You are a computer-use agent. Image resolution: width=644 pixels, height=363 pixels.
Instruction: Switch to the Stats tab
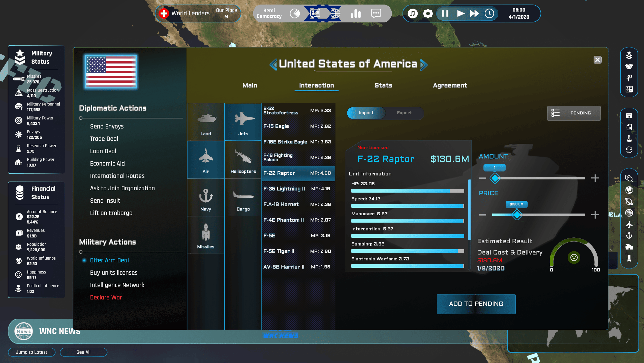tap(383, 85)
